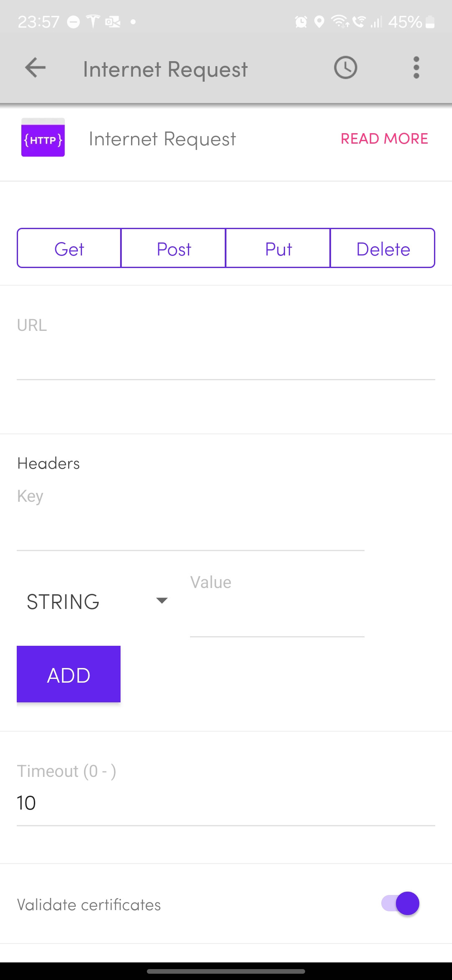Switch to the Delete request method
Image resolution: width=452 pixels, height=980 pixels.
click(x=383, y=248)
